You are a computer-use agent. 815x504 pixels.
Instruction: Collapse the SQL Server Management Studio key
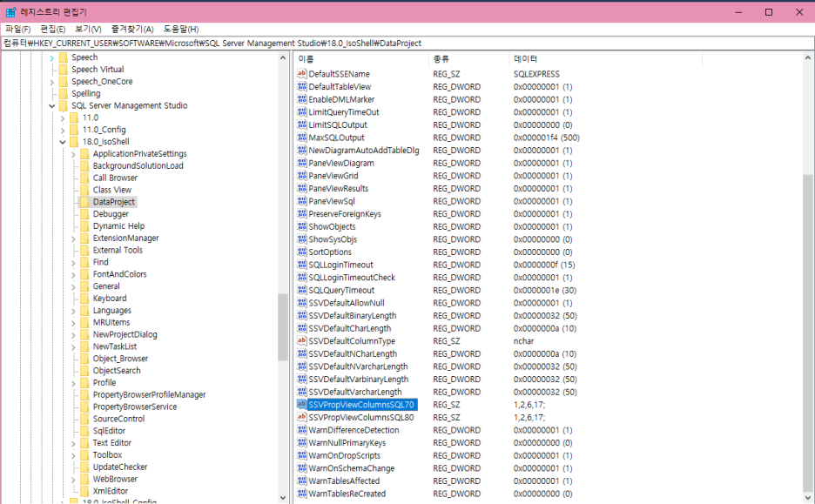point(52,106)
